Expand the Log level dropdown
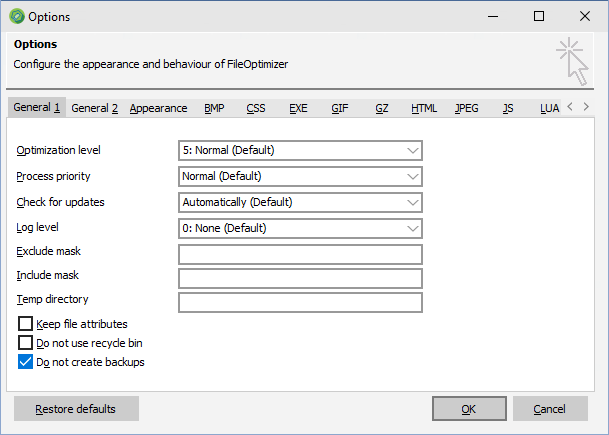Viewport: 609px width, 435px height. [300, 228]
